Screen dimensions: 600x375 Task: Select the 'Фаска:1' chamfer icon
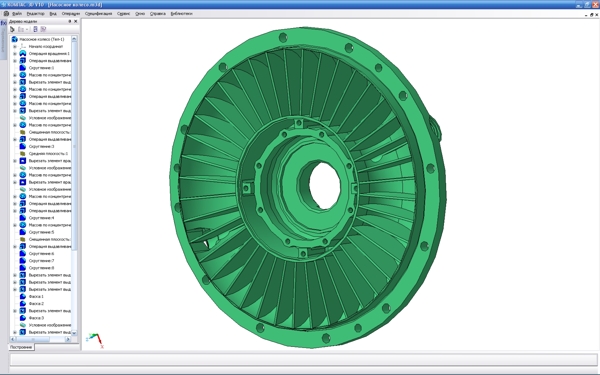click(x=23, y=297)
